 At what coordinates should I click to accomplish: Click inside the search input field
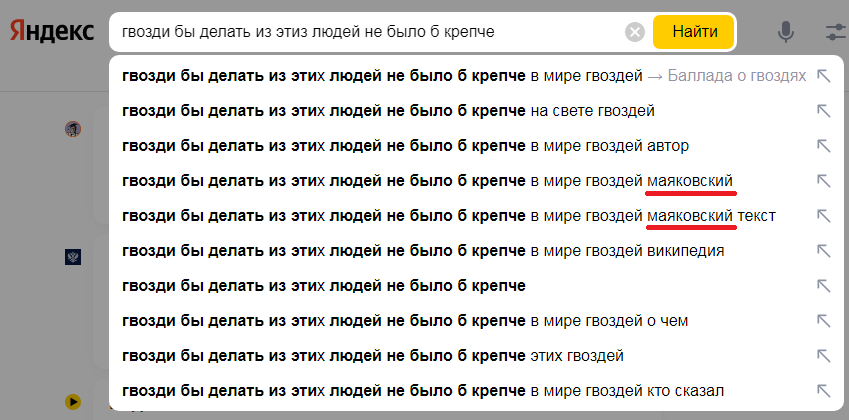pos(370,32)
